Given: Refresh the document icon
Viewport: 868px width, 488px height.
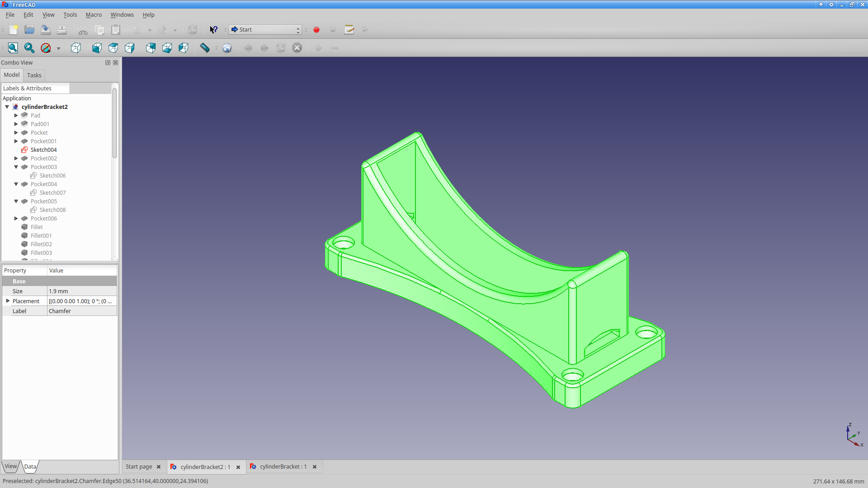Looking at the screenshot, I should click(193, 30).
